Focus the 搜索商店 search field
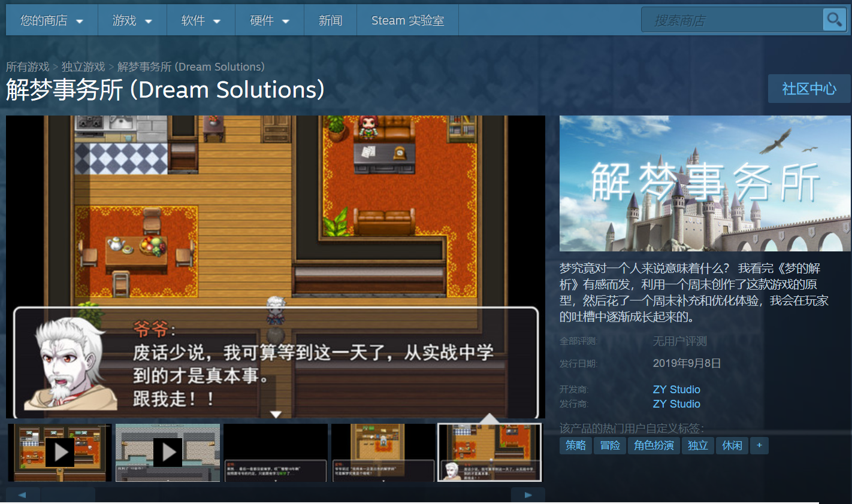Image resolution: width=852 pixels, height=504 pixels. [733, 20]
